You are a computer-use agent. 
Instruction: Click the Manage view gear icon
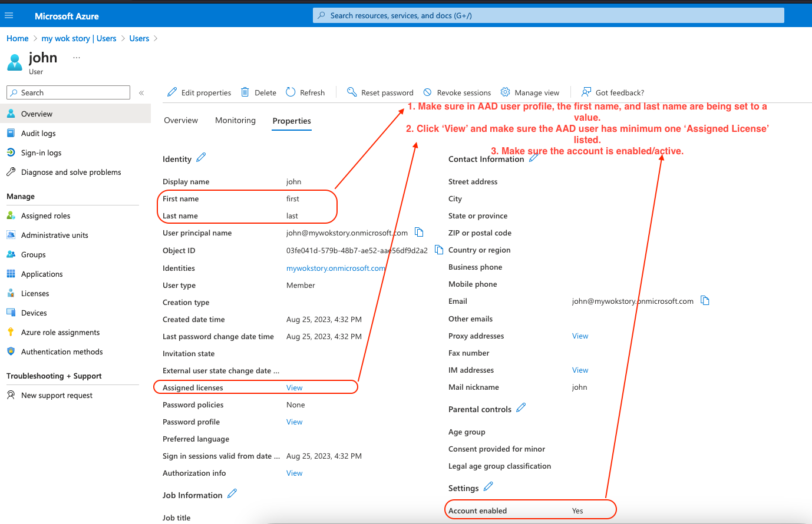pos(505,92)
